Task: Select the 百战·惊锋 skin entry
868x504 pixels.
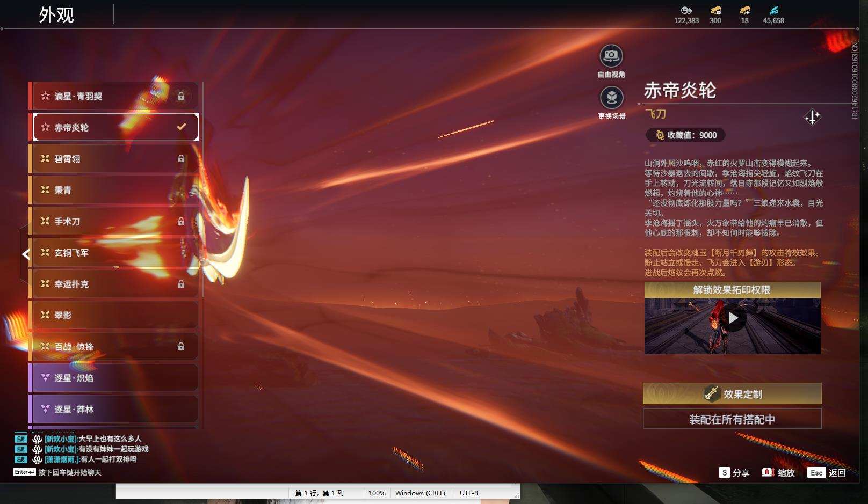Action: point(114,346)
